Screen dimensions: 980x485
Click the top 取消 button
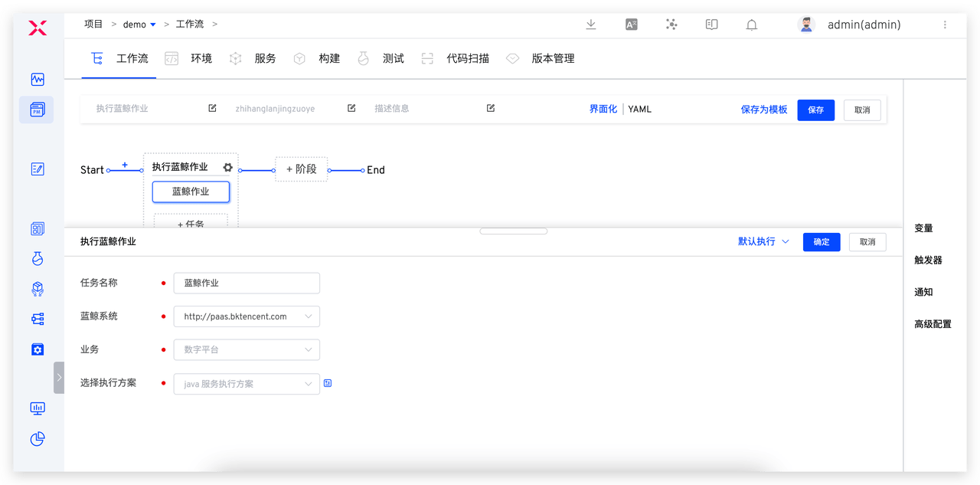[x=862, y=110]
